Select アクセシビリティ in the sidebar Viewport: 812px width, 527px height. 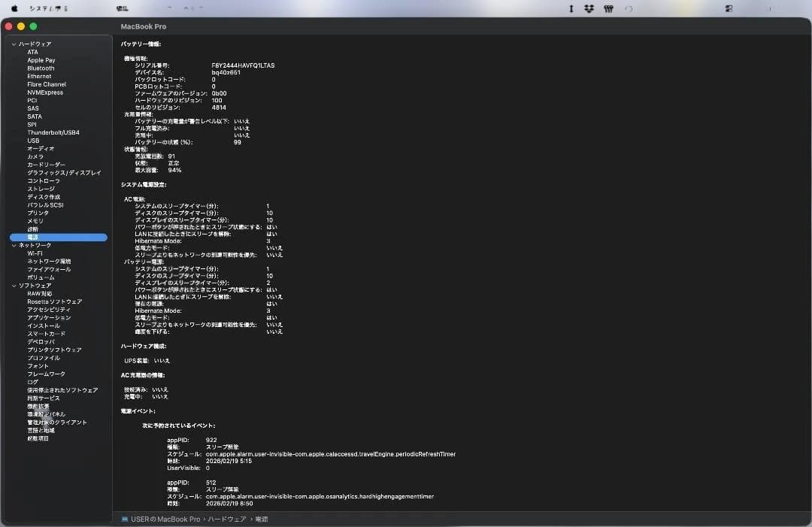coord(49,310)
